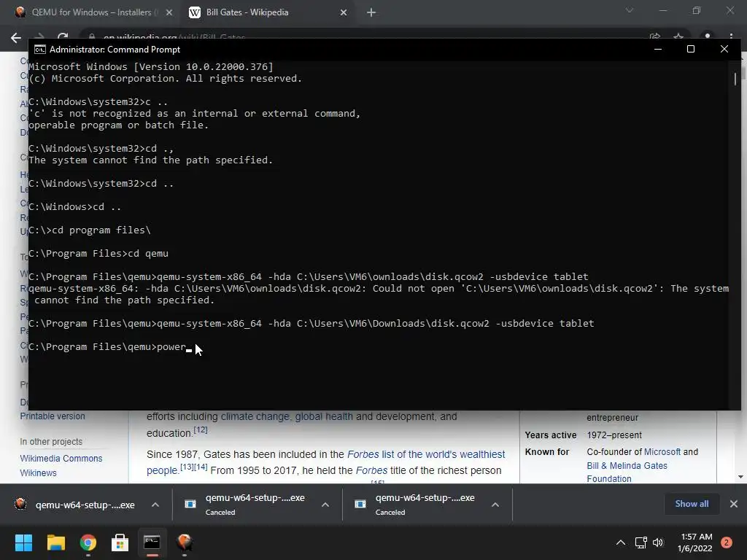Launch Microsoft Store from the taskbar
747x560 pixels.
pos(120,542)
